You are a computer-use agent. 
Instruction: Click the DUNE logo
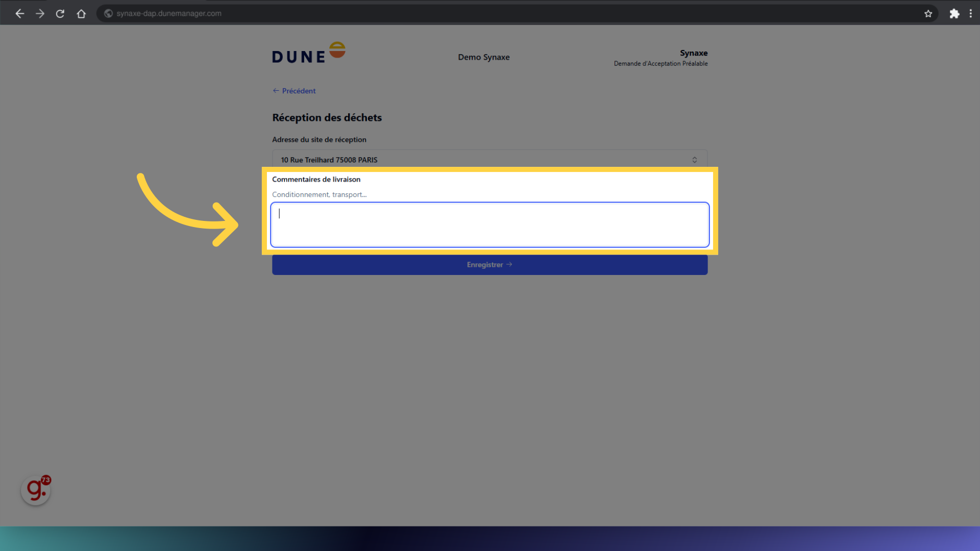308,53
